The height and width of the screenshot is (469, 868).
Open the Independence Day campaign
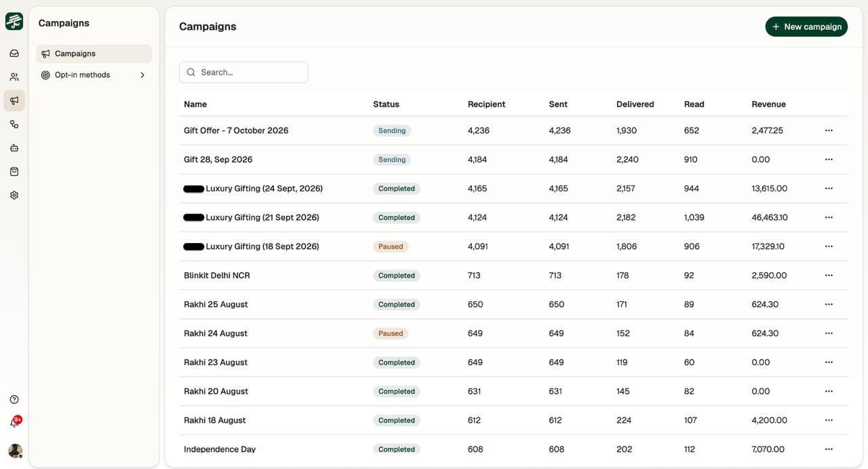coord(220,449)
